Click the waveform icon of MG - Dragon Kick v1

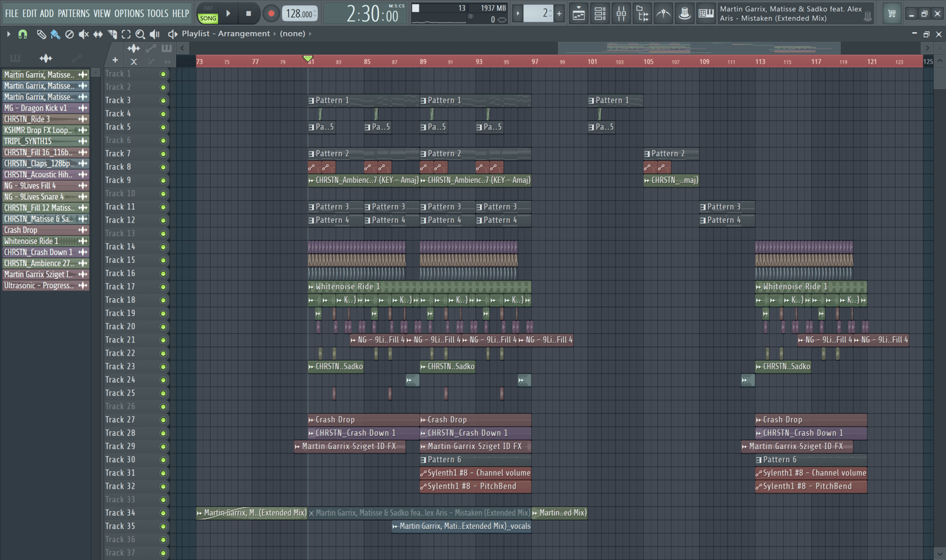click(83, 108)
